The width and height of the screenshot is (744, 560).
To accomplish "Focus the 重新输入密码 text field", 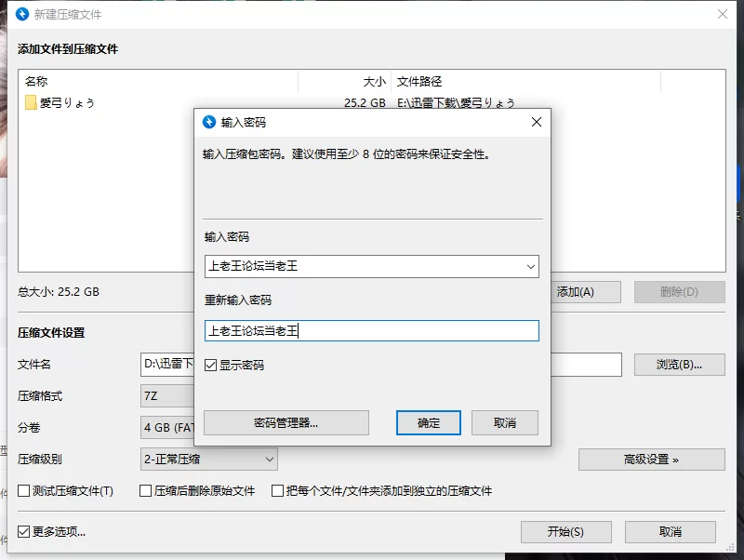I will click(371, 331).
